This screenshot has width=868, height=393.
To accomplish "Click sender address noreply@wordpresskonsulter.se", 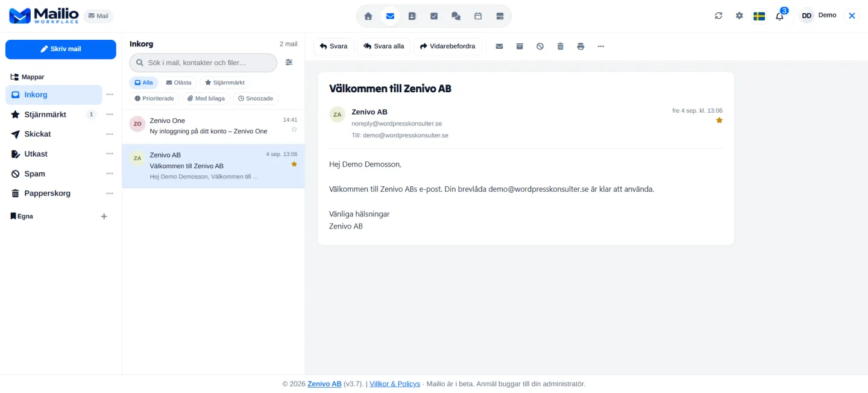I will [397, 124].
